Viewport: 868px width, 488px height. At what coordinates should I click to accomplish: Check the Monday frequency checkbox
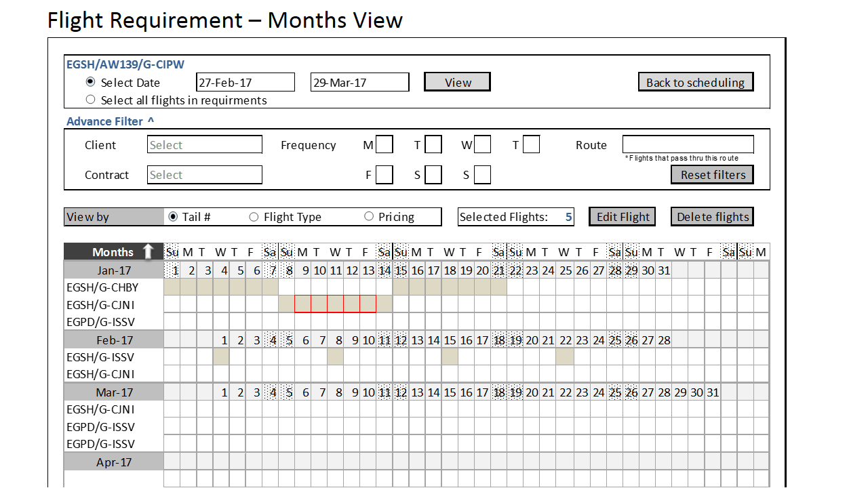(x=384, y=144)
